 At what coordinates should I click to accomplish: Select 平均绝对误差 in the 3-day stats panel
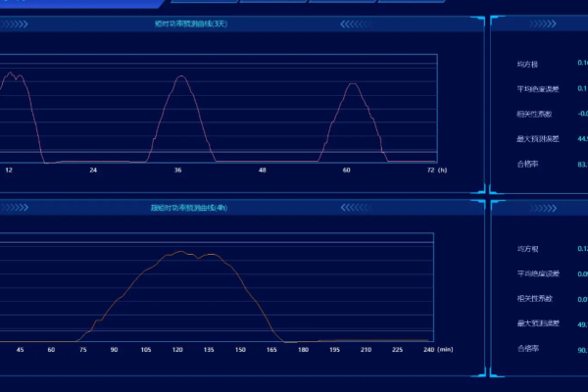click(x=538, y=89)
